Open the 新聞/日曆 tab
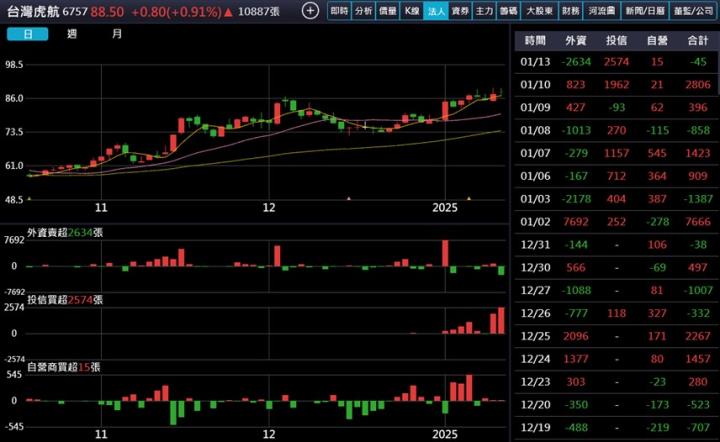The height and width of the screenshot is (442, 720). point(645,11)
